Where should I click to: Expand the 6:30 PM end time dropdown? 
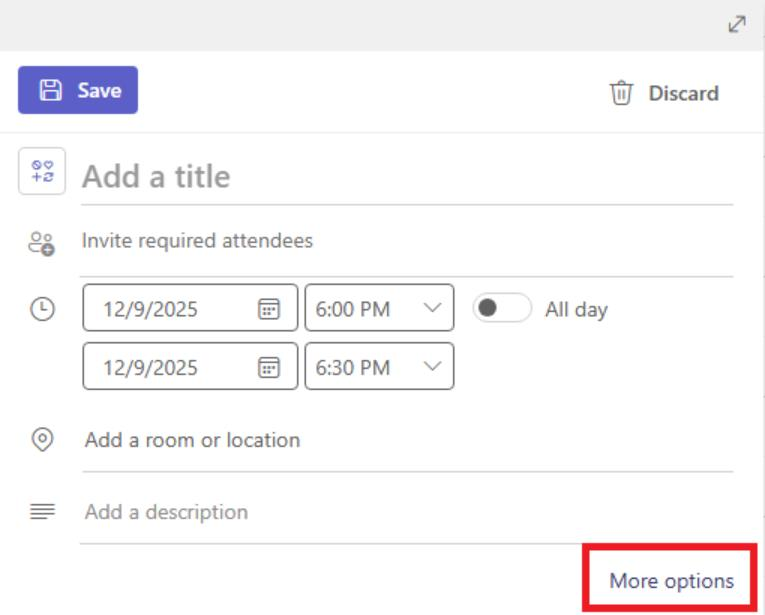pos(432,366)
